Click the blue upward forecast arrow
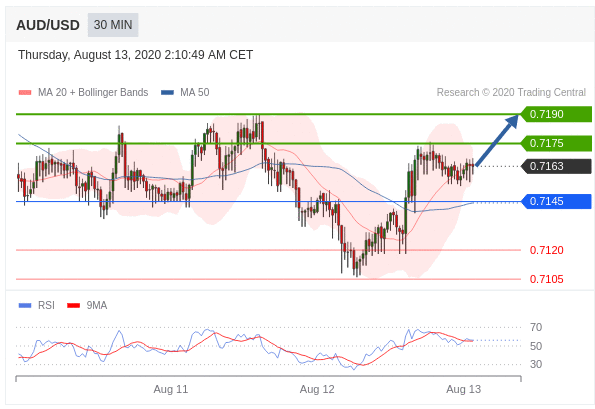Image resolution: width=595 pixels, height=409 pixels. [x=497, y=140]
